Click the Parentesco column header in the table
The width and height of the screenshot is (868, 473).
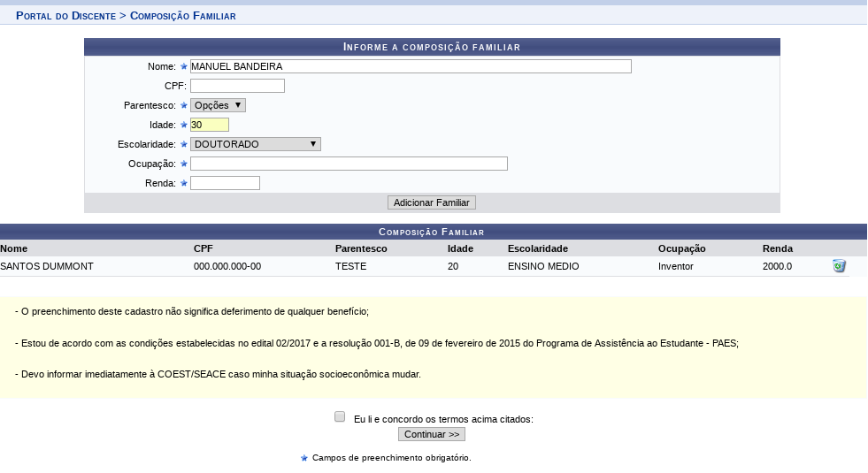click(x=361, y=248)
